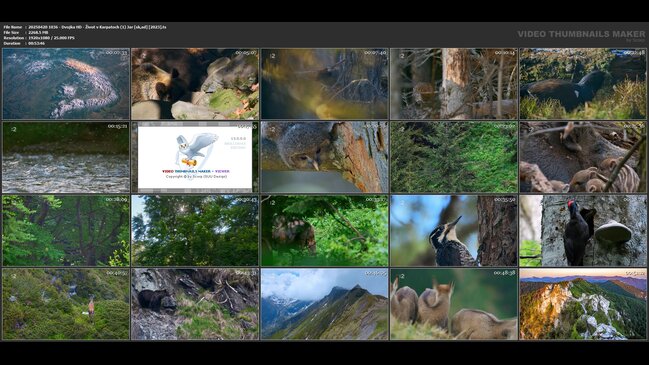
Task: Click the File Name info line
Action: click(x=85, y=27)
